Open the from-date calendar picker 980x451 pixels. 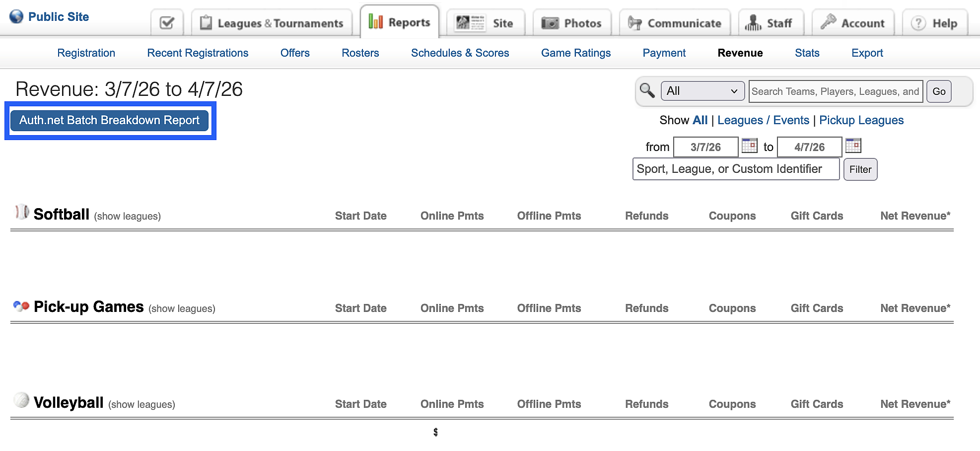749,146
